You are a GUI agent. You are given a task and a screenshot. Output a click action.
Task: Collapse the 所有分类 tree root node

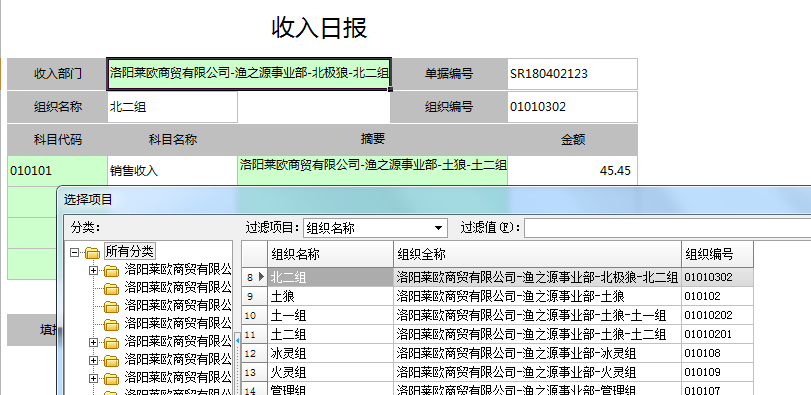(x=74, y=252)
